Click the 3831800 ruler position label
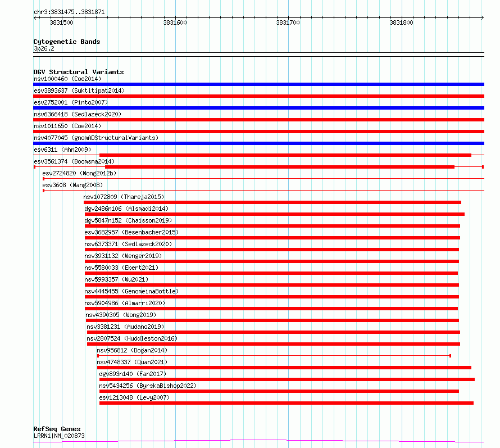Image resolution: width=500 pixels, height=448 pixels. point(401,22)
